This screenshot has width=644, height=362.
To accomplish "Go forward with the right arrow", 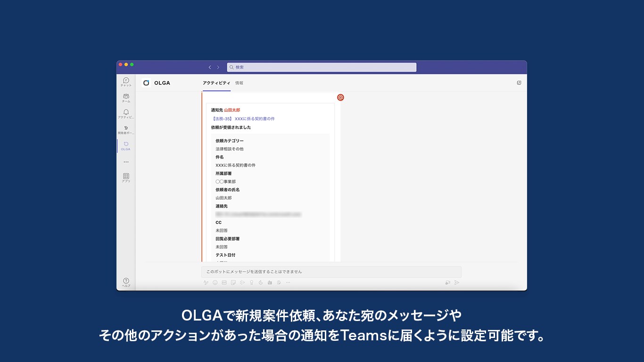I will tap(218, 67).
